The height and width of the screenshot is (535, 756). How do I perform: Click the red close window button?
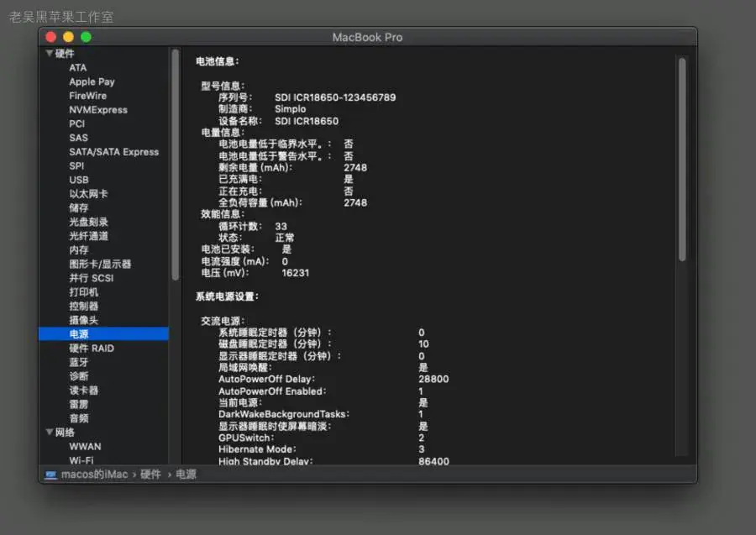point(51,37)
